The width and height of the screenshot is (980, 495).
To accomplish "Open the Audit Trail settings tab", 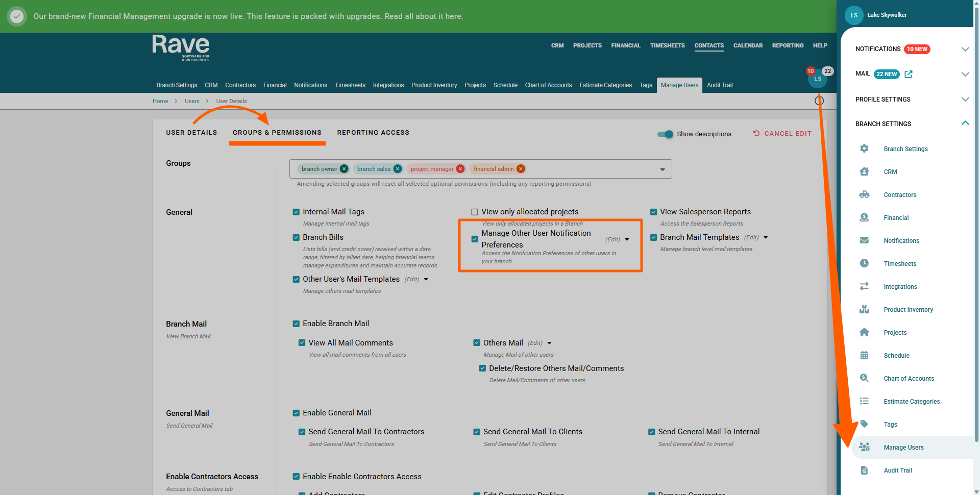I will tap(720, 85).
